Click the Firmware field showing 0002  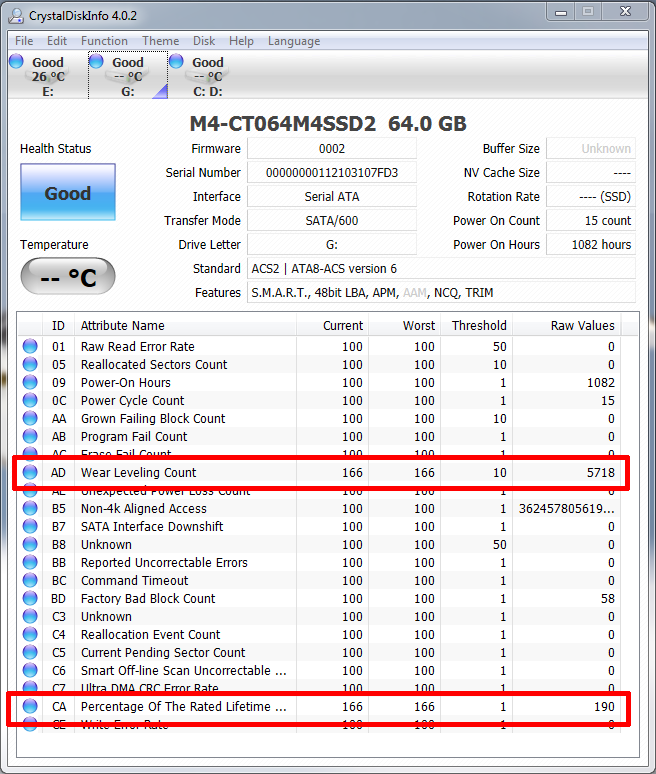point(332,149)
